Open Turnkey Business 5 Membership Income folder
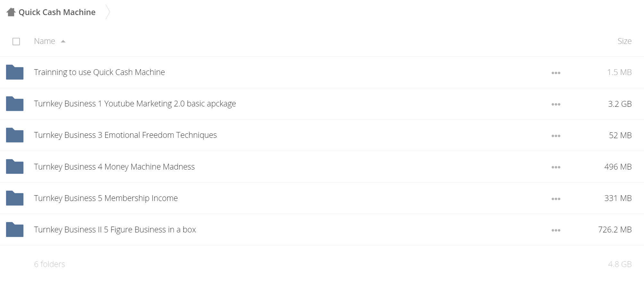Viewport: 644px width, 284px height. click(106, 198)
